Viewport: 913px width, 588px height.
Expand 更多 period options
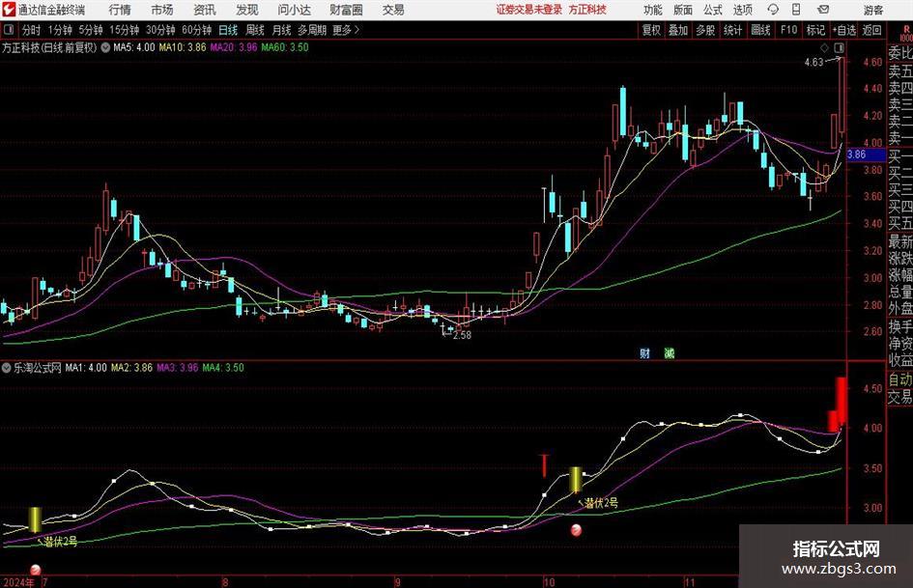pos(346,30)
